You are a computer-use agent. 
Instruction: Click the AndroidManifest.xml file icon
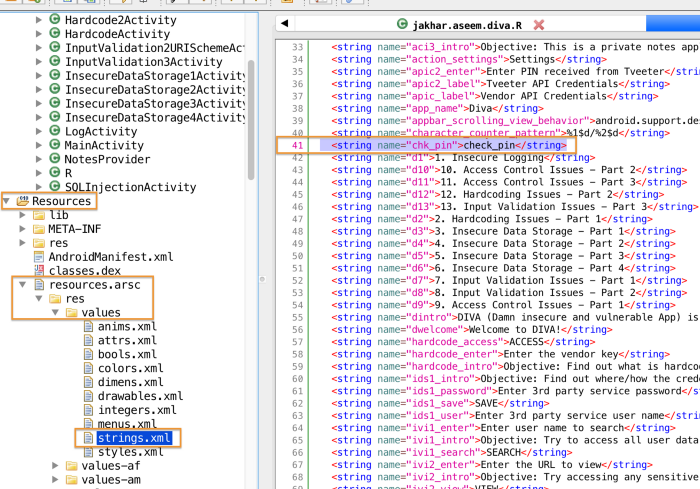(x=39, y=256)
